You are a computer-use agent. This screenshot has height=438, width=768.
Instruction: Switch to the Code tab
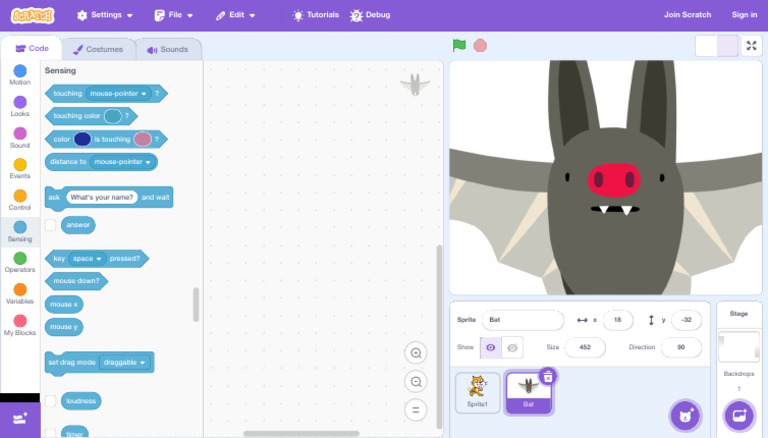(32, 49)
